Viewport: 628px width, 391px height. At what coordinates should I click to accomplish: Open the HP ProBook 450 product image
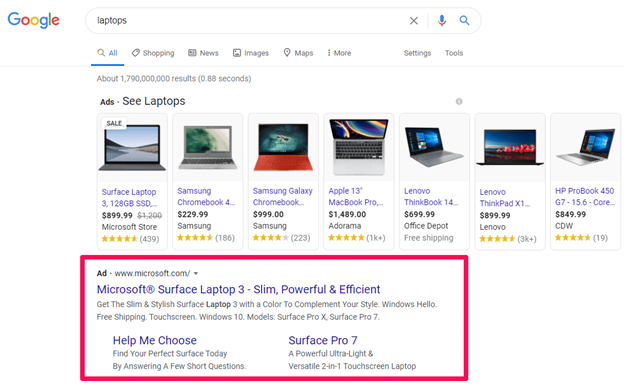[586, 147]
